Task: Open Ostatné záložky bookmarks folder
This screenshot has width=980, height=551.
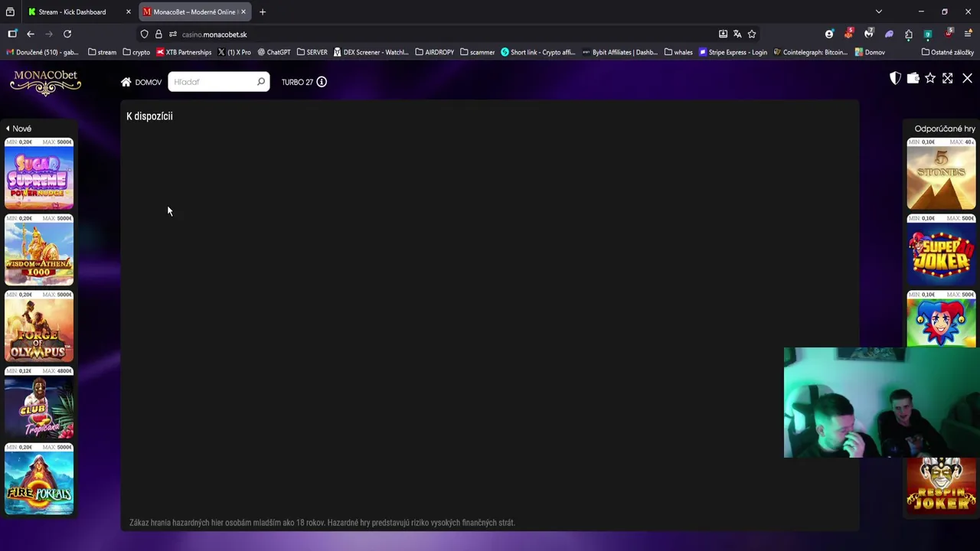Action: 947,52
